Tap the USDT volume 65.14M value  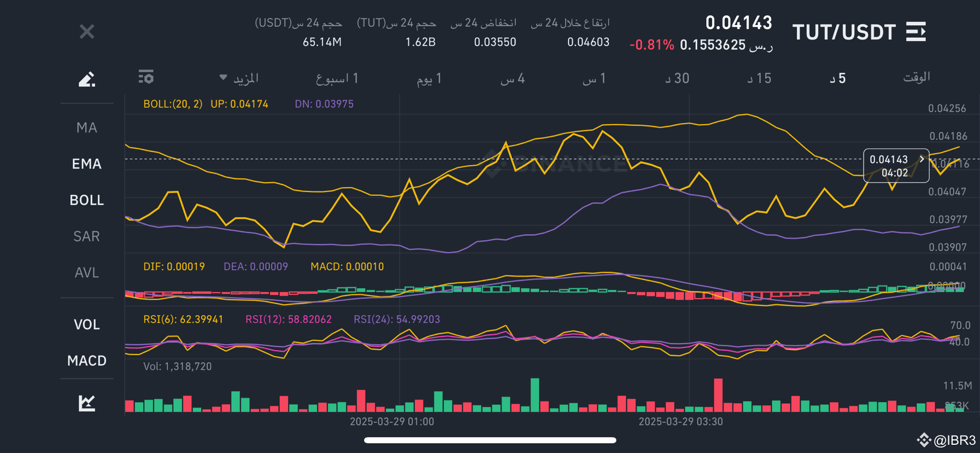(322, 42)
